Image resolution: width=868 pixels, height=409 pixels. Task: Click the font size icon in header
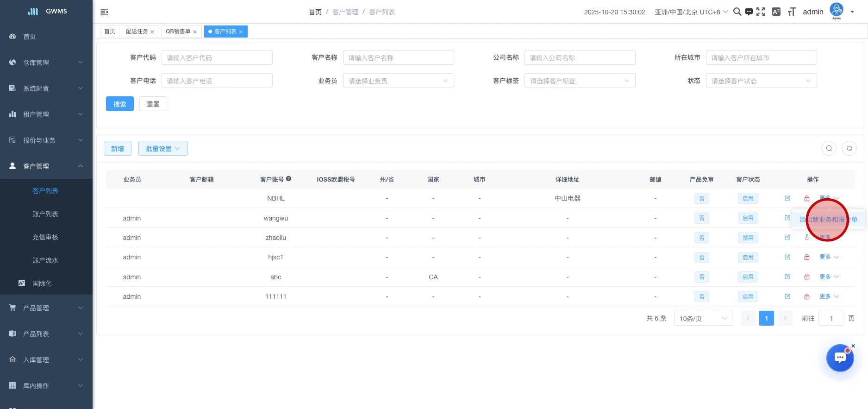(792, 12)
